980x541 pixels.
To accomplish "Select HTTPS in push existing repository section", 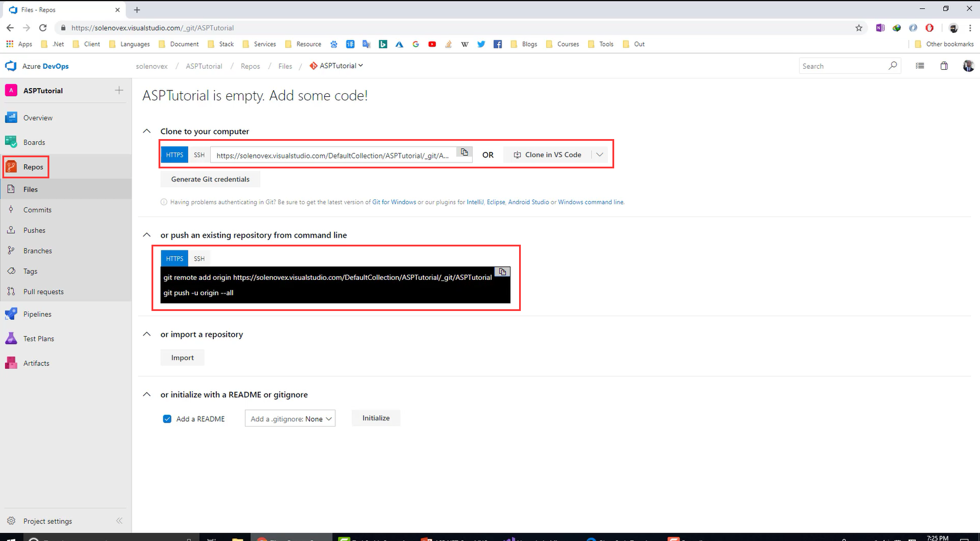I will [174, 259].
